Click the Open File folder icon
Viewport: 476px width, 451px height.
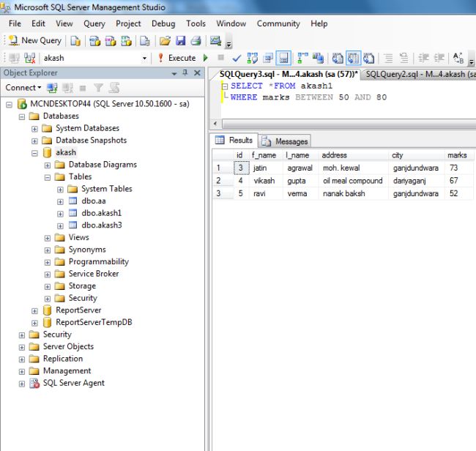165,40
